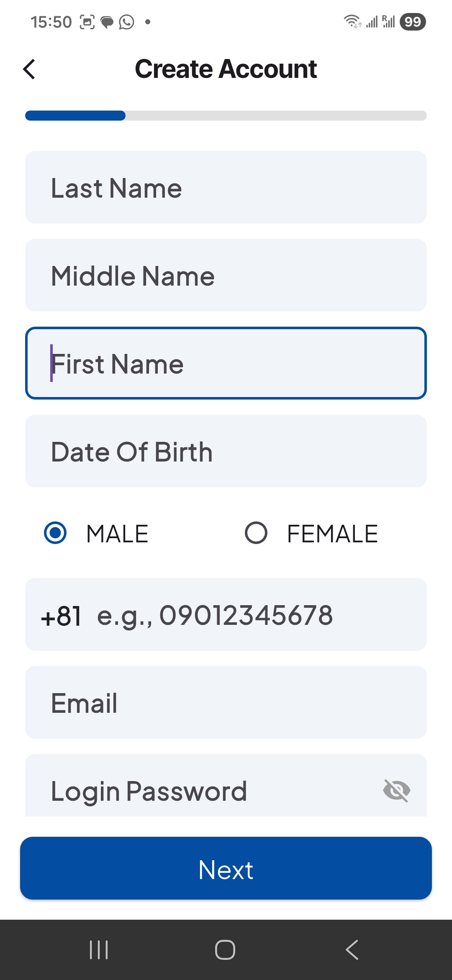This screenshot has width=452, height=980.
Task: Tap the signup progress bar
Action: click(226, 116)
